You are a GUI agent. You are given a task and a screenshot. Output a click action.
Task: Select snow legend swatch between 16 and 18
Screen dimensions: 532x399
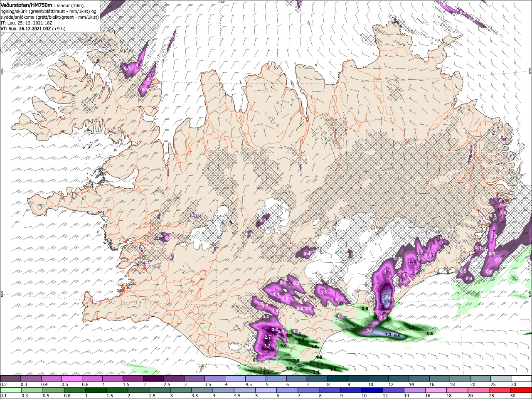(440, 379)
